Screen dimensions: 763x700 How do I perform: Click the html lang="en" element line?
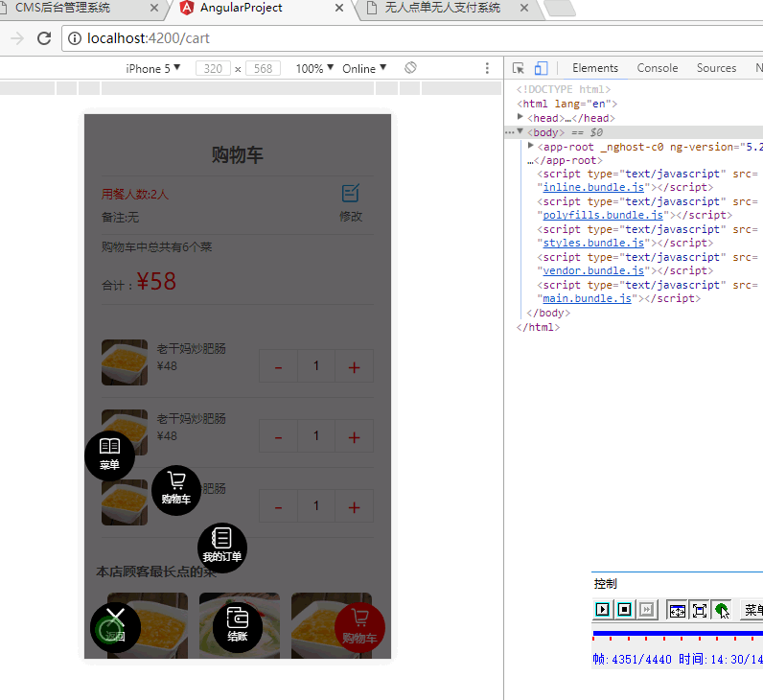(x=566, y=104)
